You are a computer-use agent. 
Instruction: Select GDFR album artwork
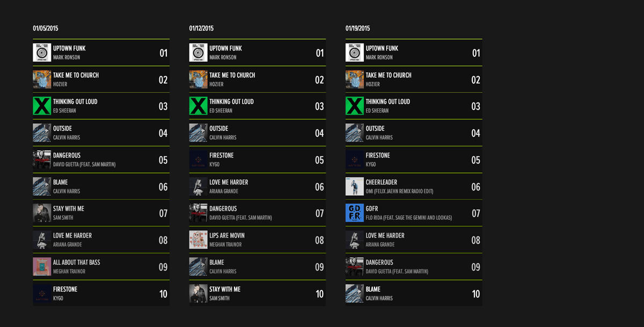(x=354, y=213)
